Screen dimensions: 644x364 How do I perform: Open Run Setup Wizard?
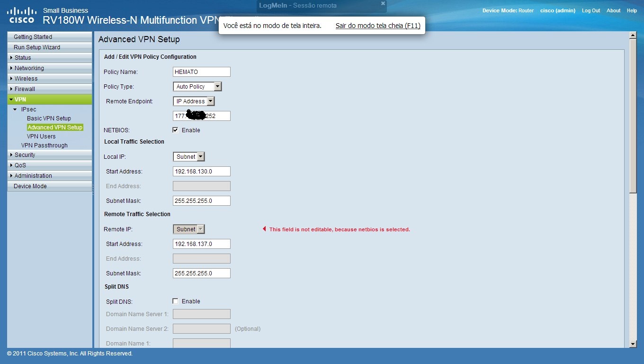(50, 47)
